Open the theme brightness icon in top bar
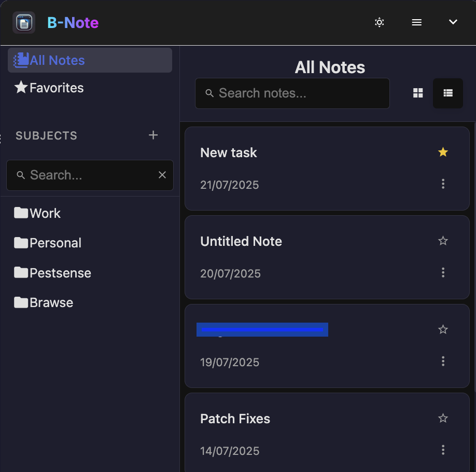 coord(379,22)
